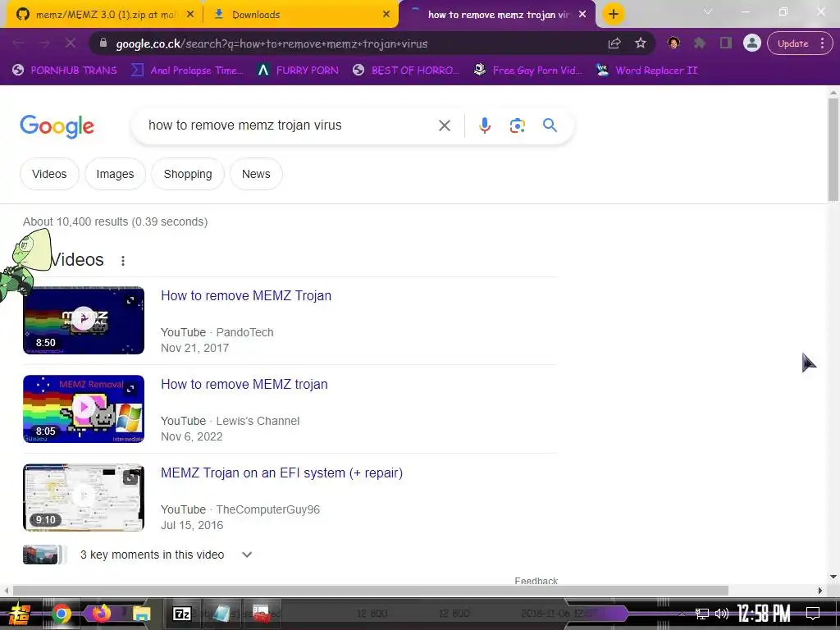Screen dimensions: 840x630
Task: Click the horizontal scrollbar thumb
Action: [x=370, y=591]
